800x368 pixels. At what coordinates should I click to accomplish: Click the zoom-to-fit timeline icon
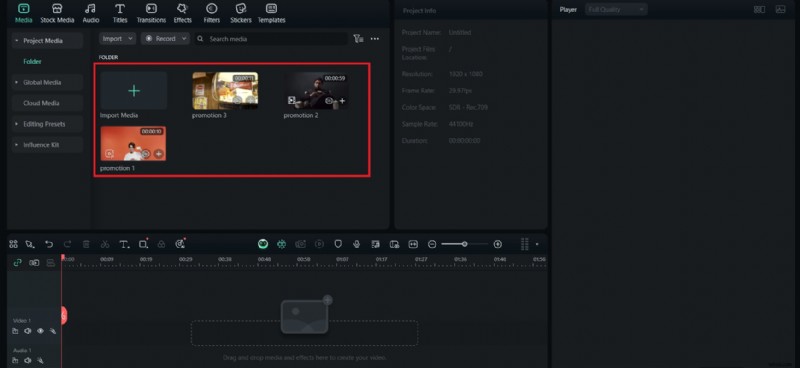413,244
